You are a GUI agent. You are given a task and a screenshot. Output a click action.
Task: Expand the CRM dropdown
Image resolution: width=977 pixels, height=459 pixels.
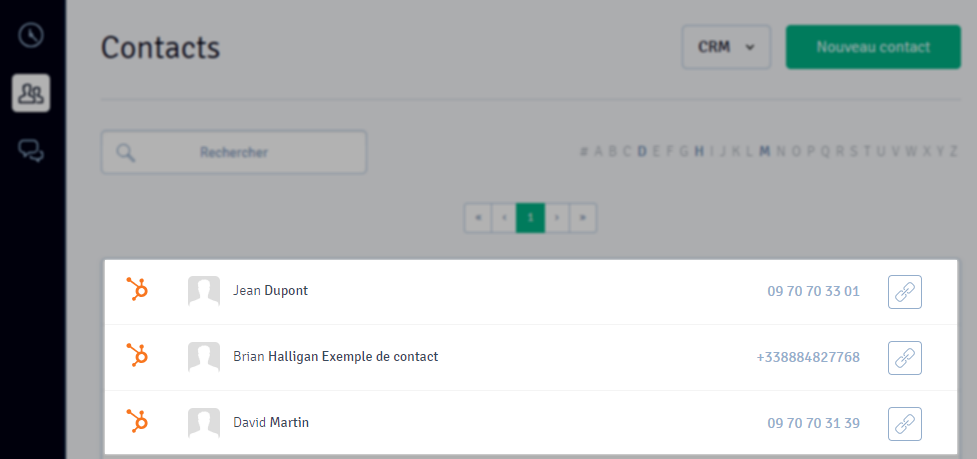[x=727, y=47]
